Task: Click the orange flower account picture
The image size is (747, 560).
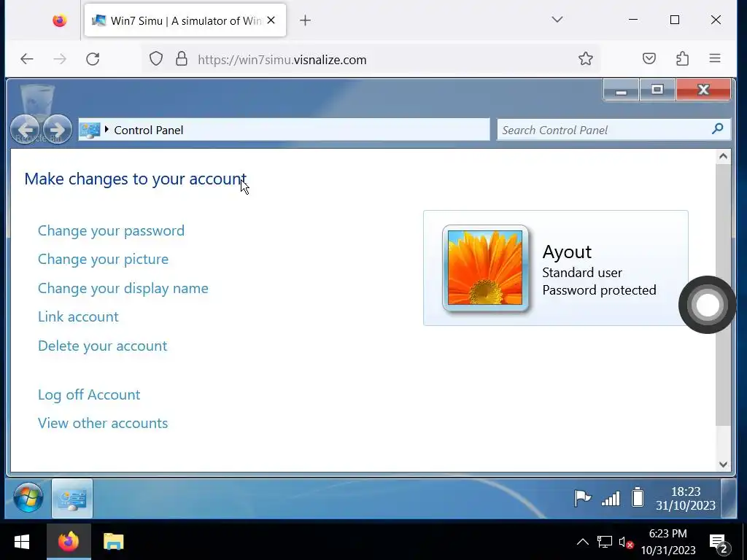Action: point(485,268)
